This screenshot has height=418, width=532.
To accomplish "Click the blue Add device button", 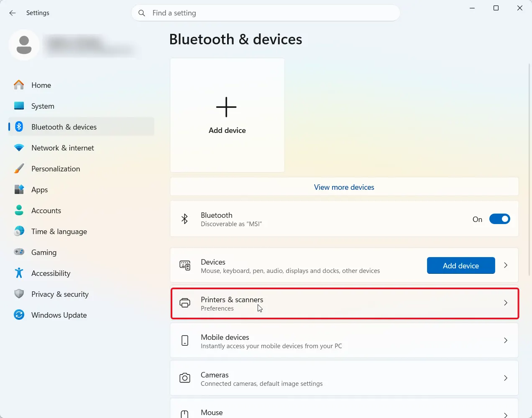I will (x=461, y=265).
